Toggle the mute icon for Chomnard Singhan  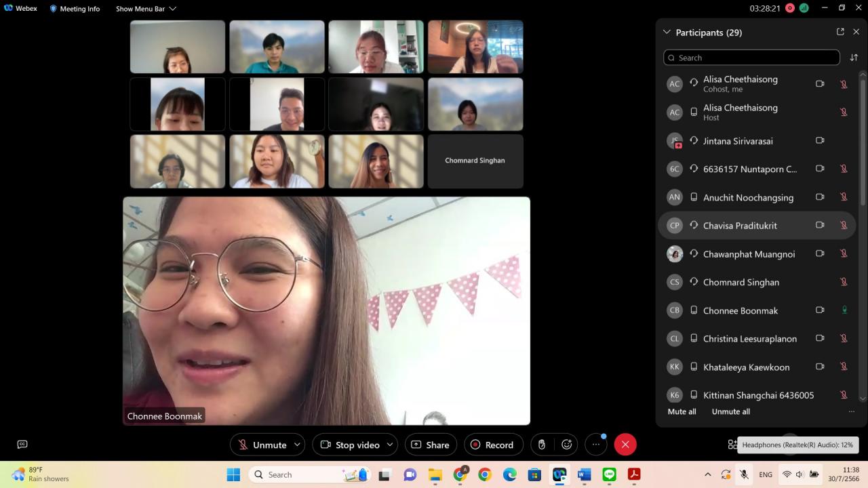pyautogui.click(x=844, y=282)
